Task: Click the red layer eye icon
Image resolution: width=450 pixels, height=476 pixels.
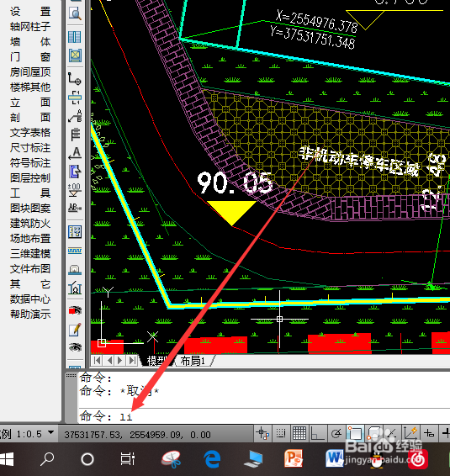Action: click(x=75, y=310)
